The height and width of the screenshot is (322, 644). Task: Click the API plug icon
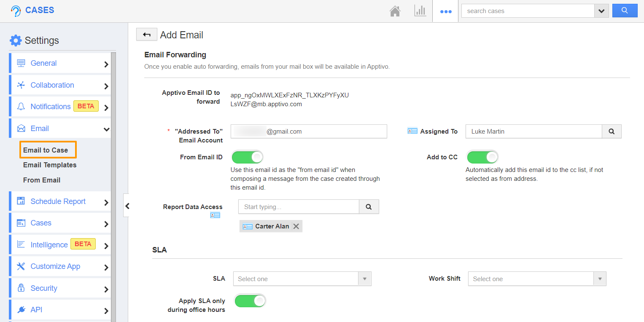pyautogui.click(x=21, y=310)
